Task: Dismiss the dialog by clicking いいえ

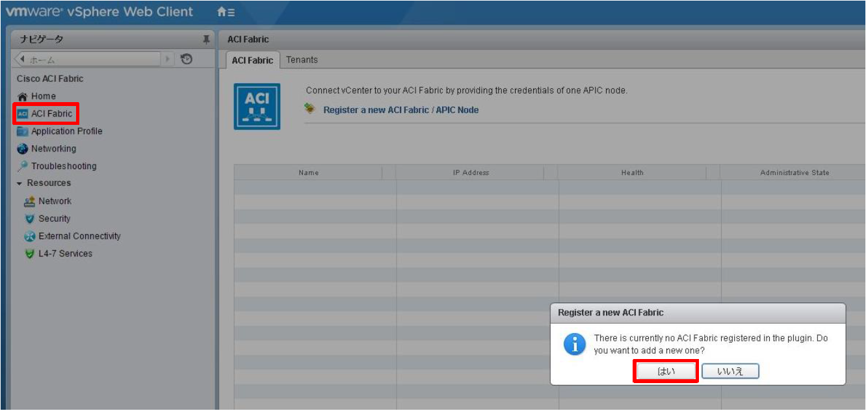Action: (x=731, y=371)
